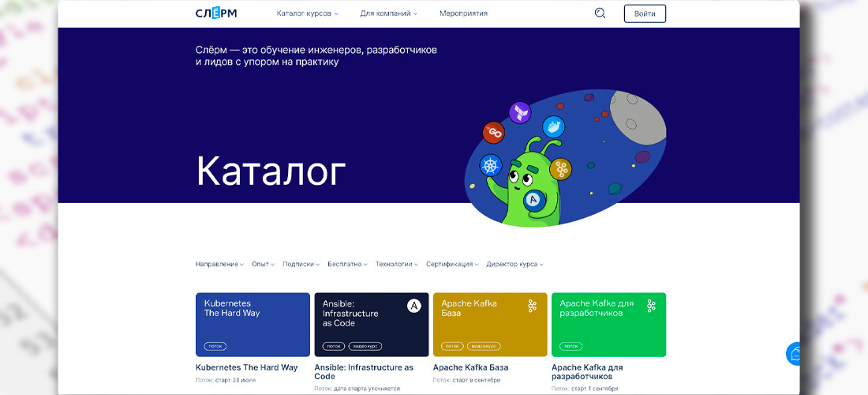Open the Технологии filter dropdown
868x395 pixels.
(397, 265)
